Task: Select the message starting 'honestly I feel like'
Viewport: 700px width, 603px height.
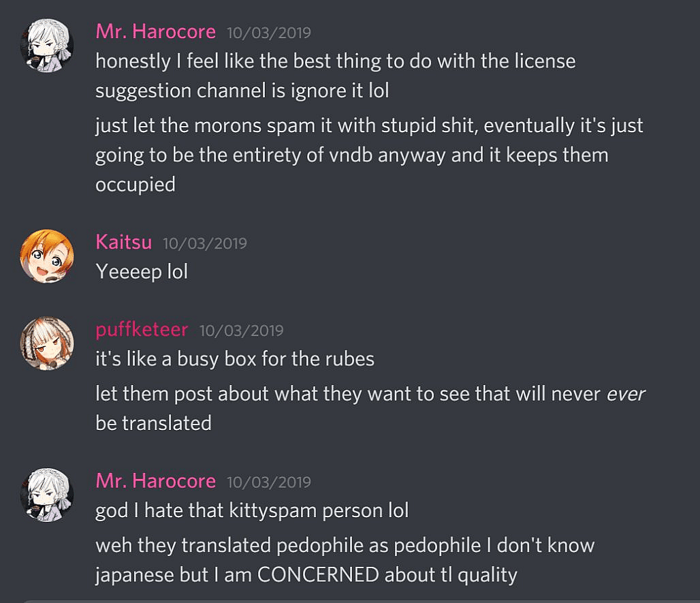Action: pyautogui.click(x=335, y=76)
